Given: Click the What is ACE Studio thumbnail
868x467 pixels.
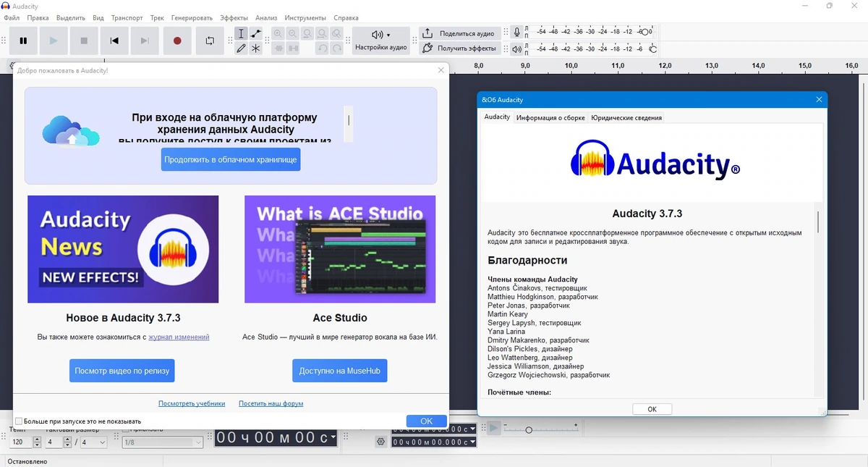Looking at the screenshot, I should 340,249.
